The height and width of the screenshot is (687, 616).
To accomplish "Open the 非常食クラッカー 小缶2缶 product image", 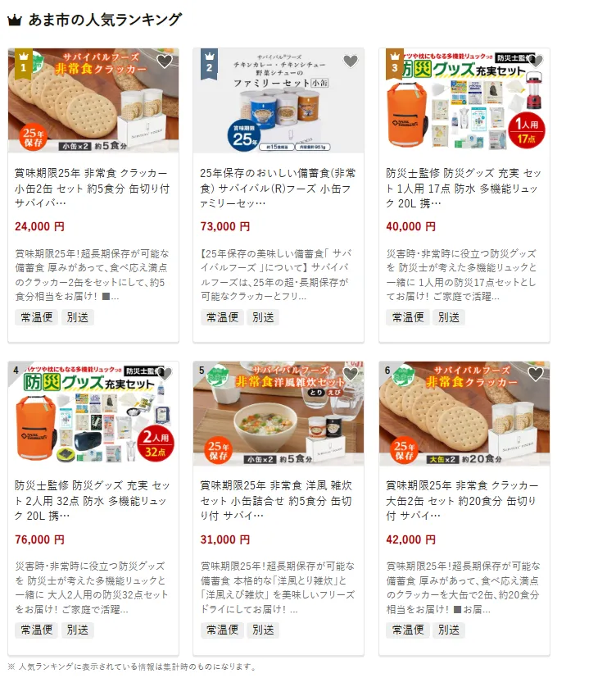I will coord(93,100).
